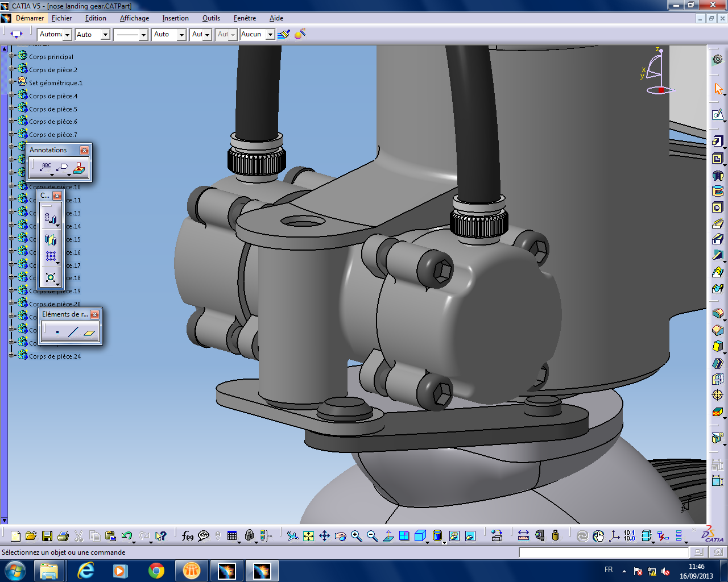Open the Aucun layer dropdown

(270, 35)
